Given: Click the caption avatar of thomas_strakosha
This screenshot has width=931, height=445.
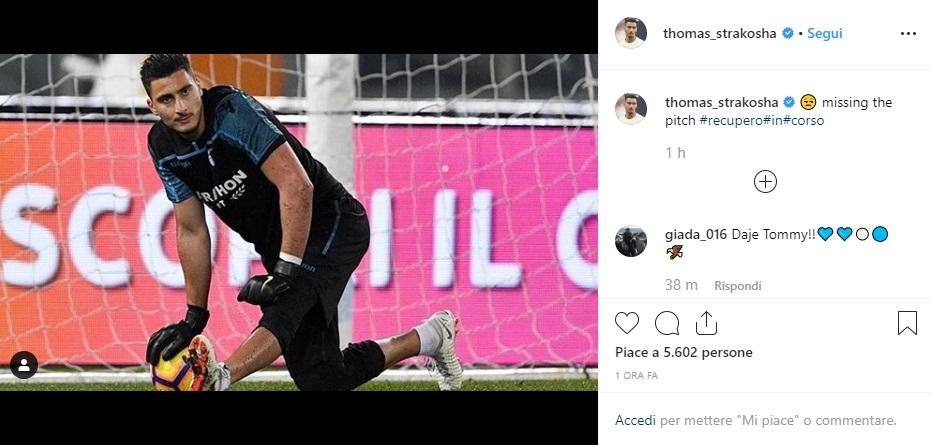Looking at the screenshot, I should (631, 109).
